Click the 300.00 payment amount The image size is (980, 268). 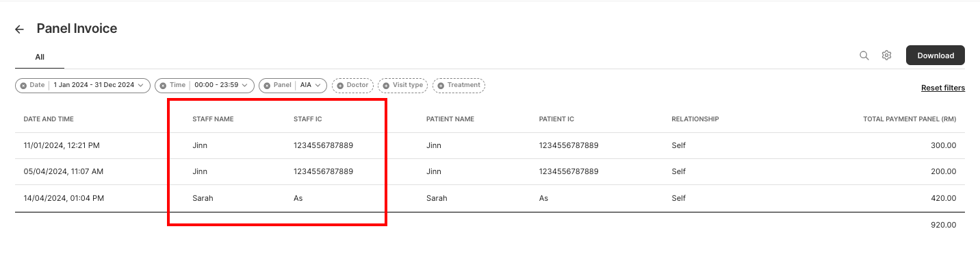point(943,145)
